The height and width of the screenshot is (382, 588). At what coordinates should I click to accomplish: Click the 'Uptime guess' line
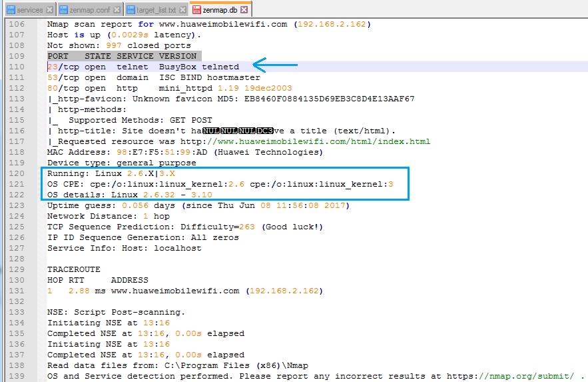tap(198, 205)
